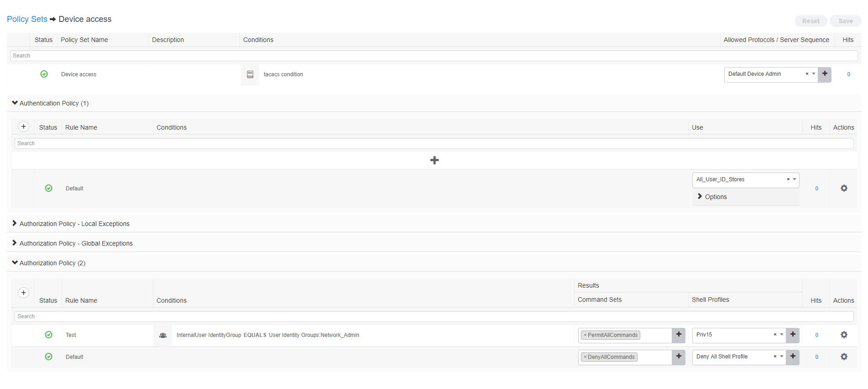The image size is (868, 389).
Task: Open the All_User_ID_Stores dropdown
Action: pyautogui.click(x=795, y=179)
